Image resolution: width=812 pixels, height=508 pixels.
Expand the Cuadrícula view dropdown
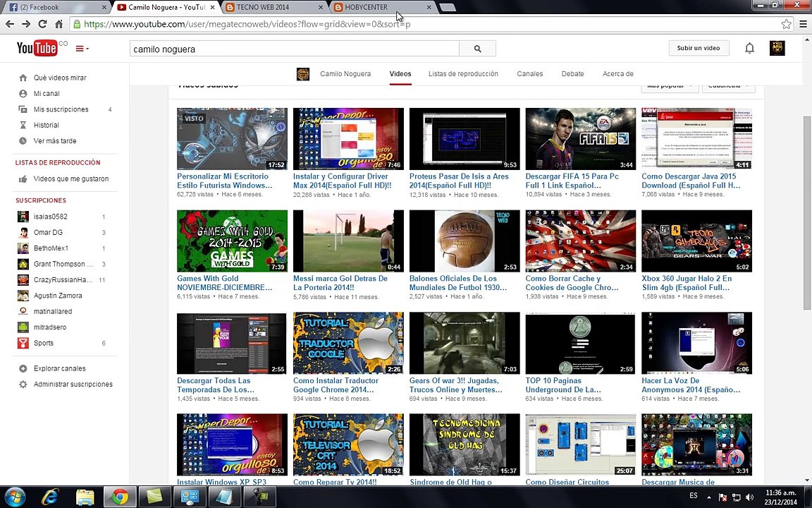coord(728,86)
